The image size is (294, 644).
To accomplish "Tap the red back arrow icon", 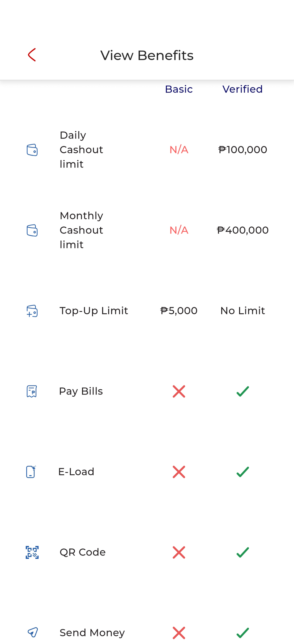I will click(x=32, y=55).
